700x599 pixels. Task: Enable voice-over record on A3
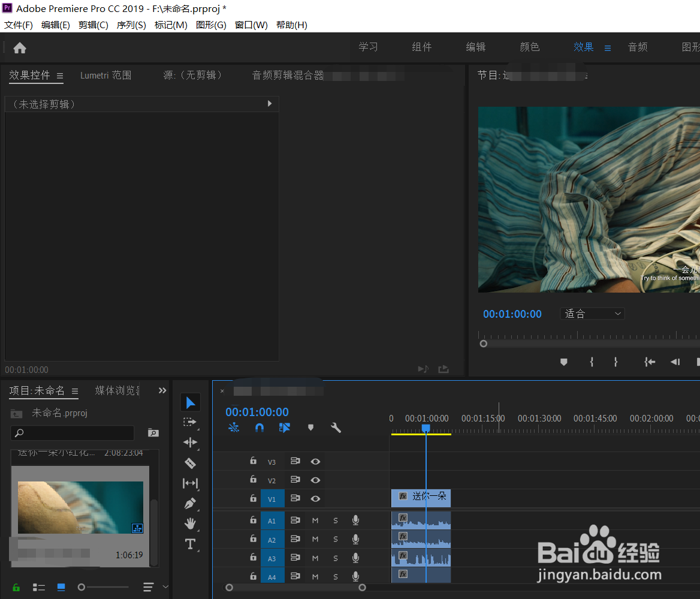pos(355,558)
